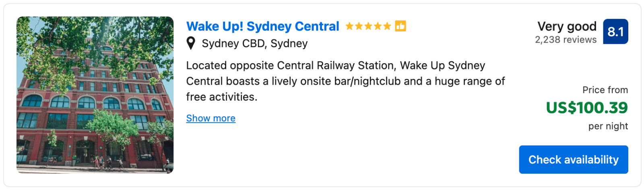Click description line about onsite bar/nightclub
Viewport: 644px width, 191px height.
[x=345, y=81]
